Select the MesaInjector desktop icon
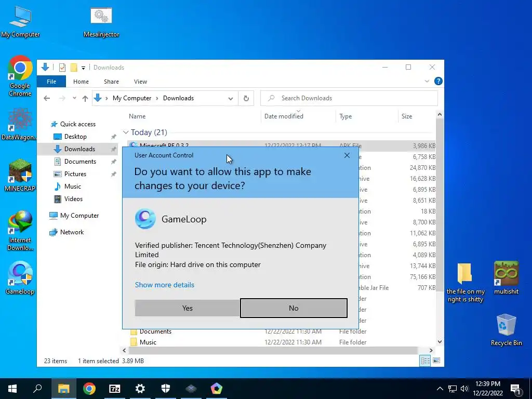The height and width of the screenshot is (399, 532). coord(101,22)
